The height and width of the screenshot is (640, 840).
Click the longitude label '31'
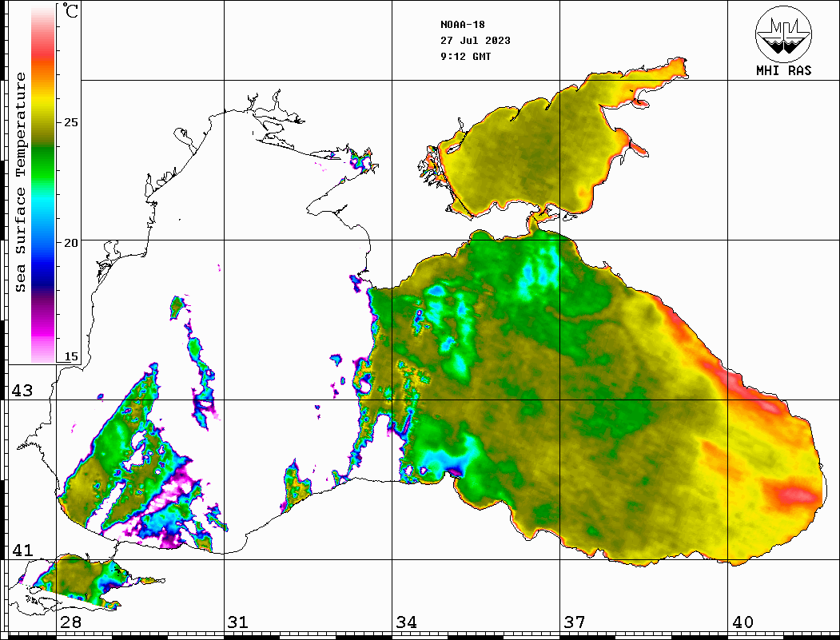click(238, 622)
